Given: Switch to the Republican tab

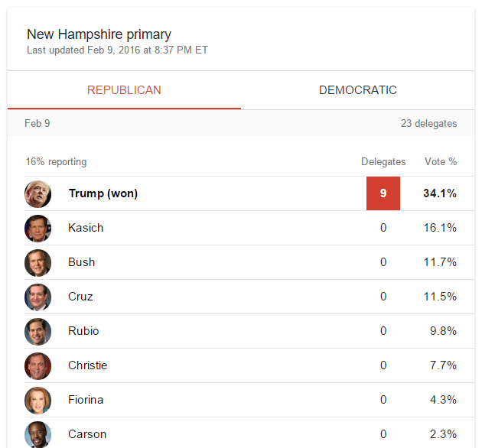Looking at the screenshot, I should [124, 90].
